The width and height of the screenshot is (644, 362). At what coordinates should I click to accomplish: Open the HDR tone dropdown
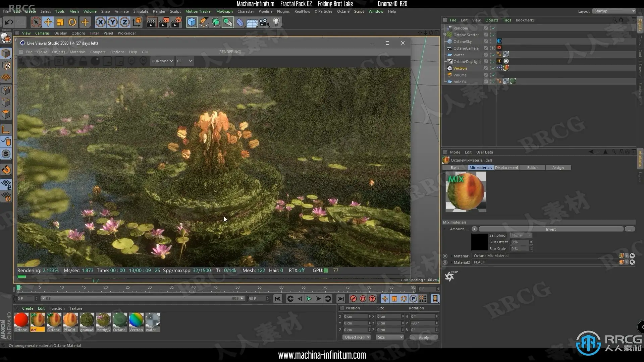pyautogui.click(x=162, y=61)
